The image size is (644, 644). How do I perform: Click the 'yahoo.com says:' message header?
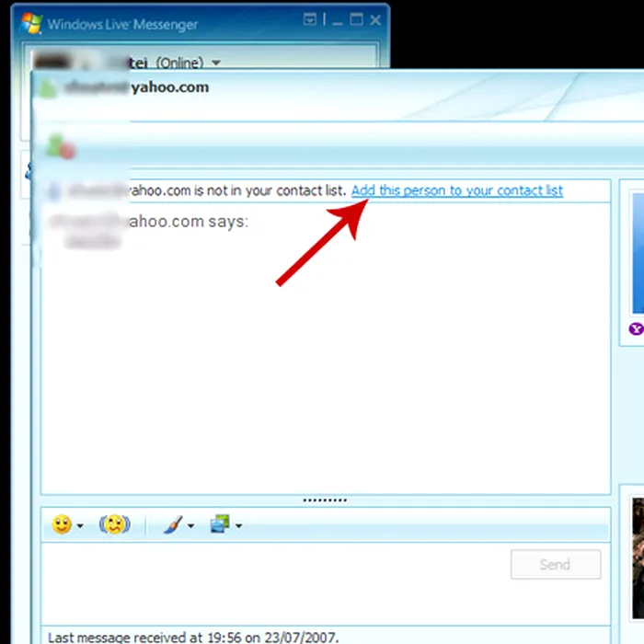tap(189, 222)
